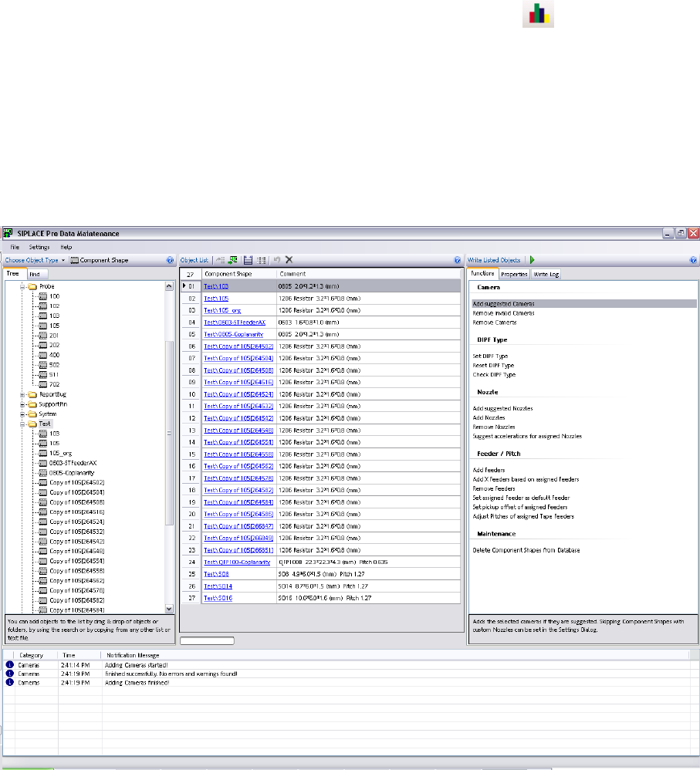Switch to the Write Log tab
This screenshot has height=770, width=700.
[546, 274]
